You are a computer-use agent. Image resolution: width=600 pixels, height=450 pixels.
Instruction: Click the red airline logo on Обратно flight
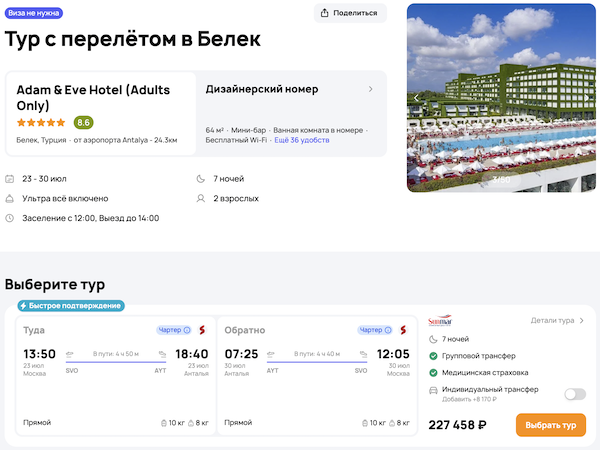click(x=403, y=329)
